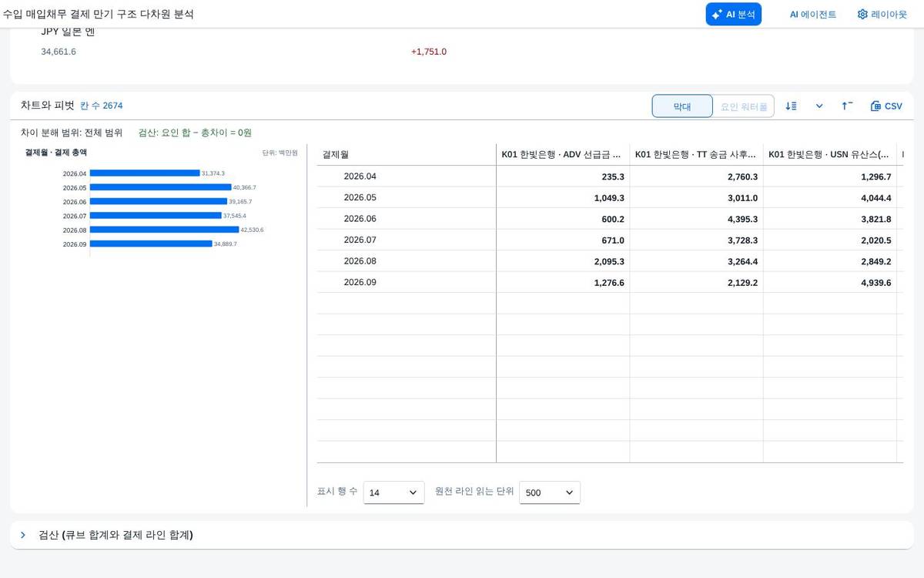Open 레이아웃 settings gear

click(882, 14)
